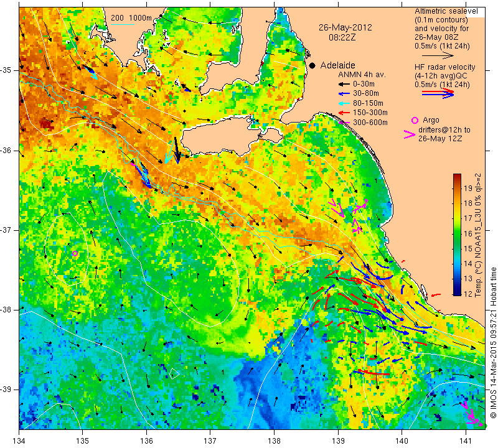The height and width of the screenshot is (448, 498).
Task: Click the 139 longitude axis label
Action: click(338, 441)
